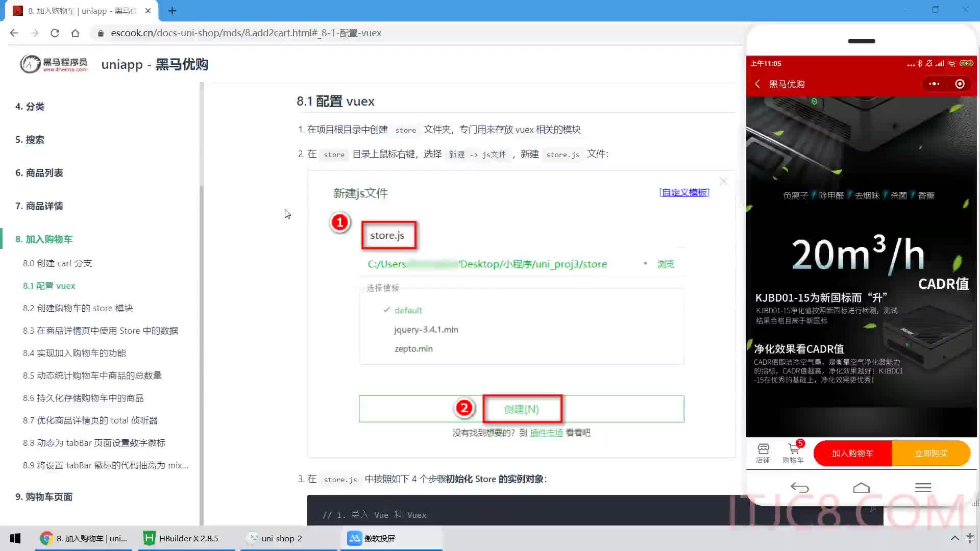Tap the phone recent apps menu icon
This screenshot has height=551, width=980.
tap(923, 488)
